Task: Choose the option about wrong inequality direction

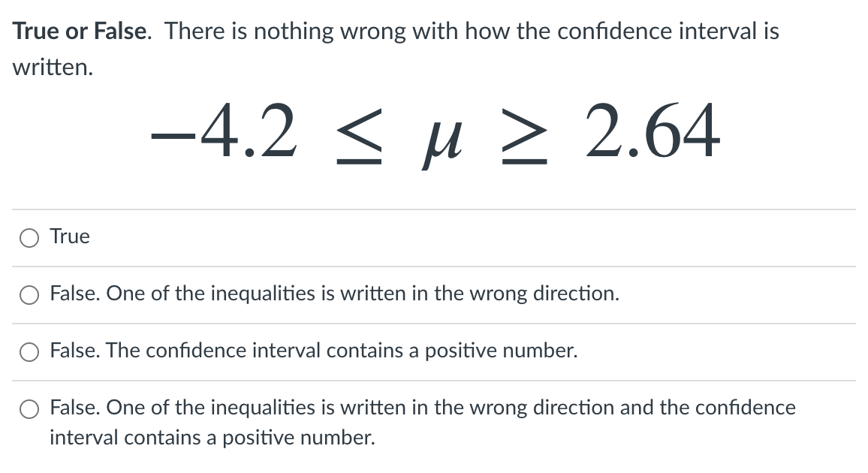Action: (x=29, y=295)
